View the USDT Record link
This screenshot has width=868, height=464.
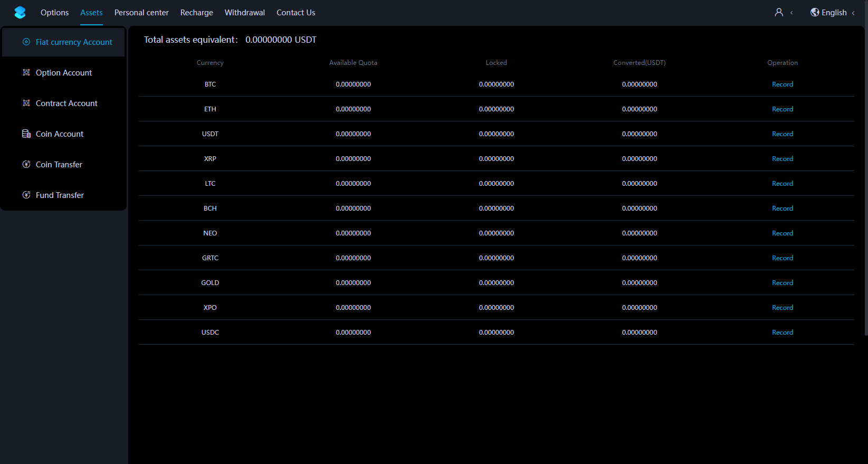pyautogui.click(x=783, y=134)
